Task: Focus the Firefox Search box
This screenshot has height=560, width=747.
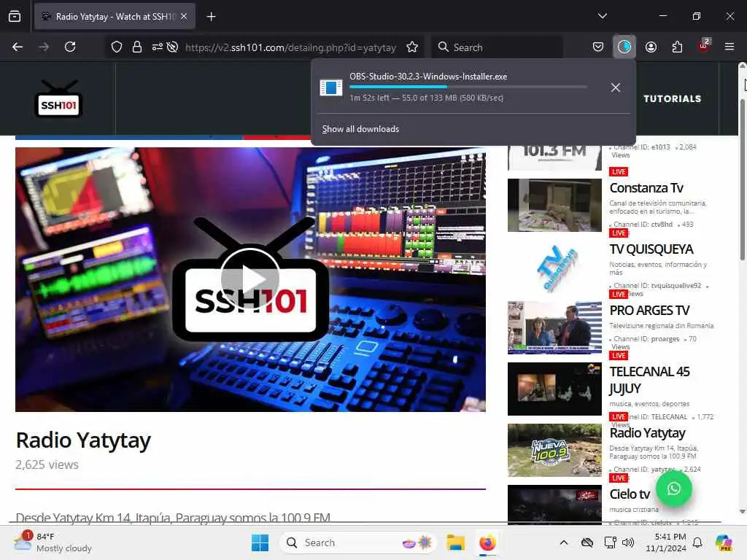Action: click(498, 47)
